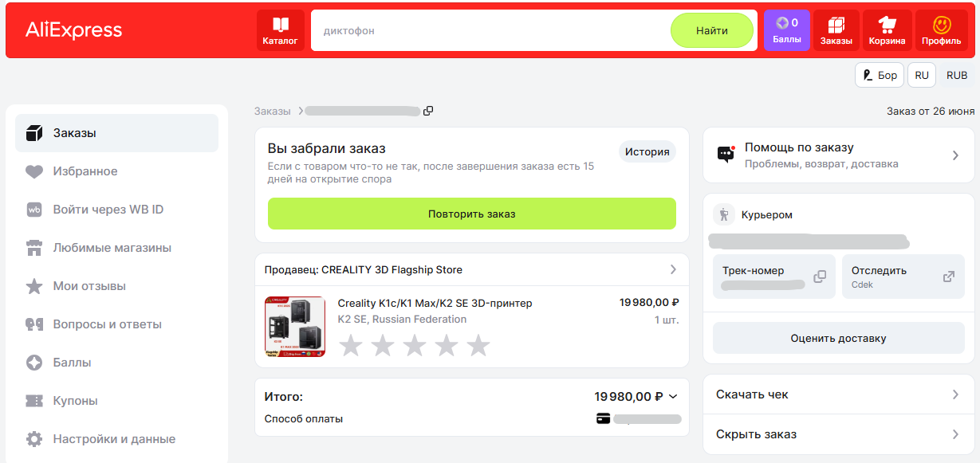The image size is (980, 463).
Task: Click the Найти search button
Action: coord(712,30)
